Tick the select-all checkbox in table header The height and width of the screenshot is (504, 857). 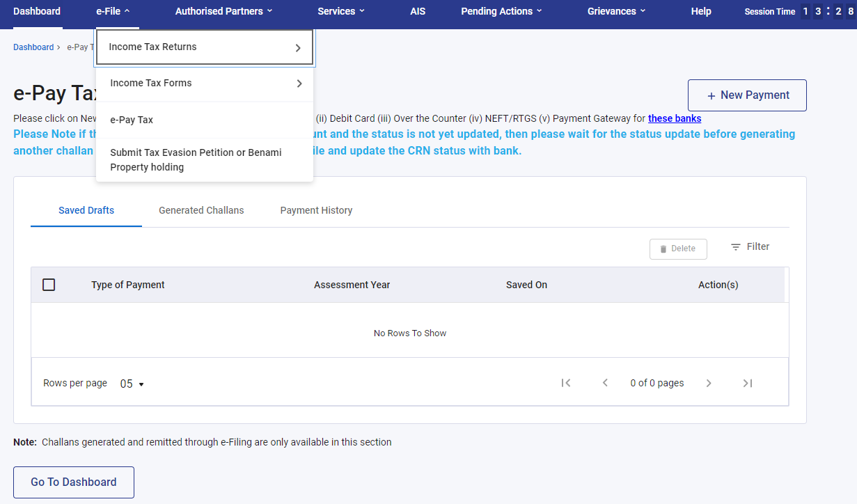click(x=49, y=285)
